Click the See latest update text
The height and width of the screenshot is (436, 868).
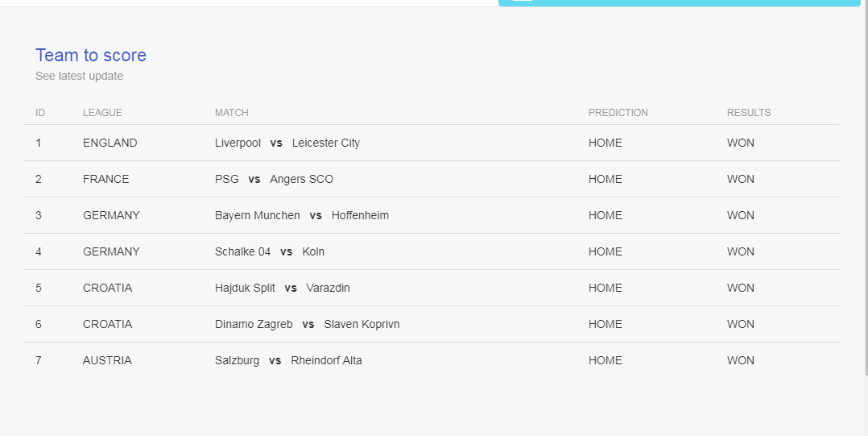pyautogui.click(x=79, y=76)
